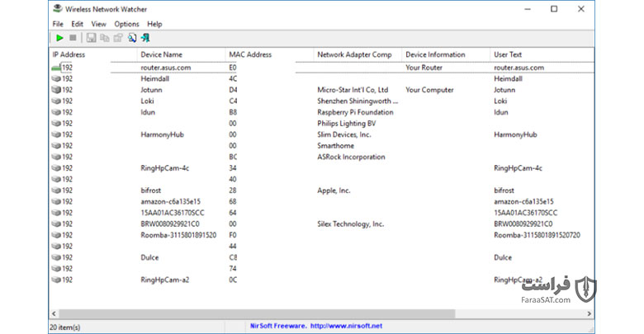Select the Jotunn device name cell
This screenshot has height=334, width=644.
pos(152,90)
